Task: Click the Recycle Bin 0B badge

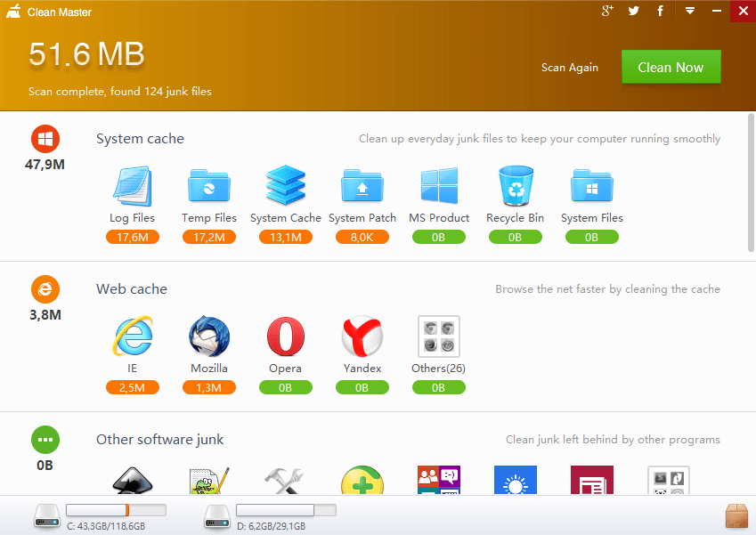Action: (516, 237)
